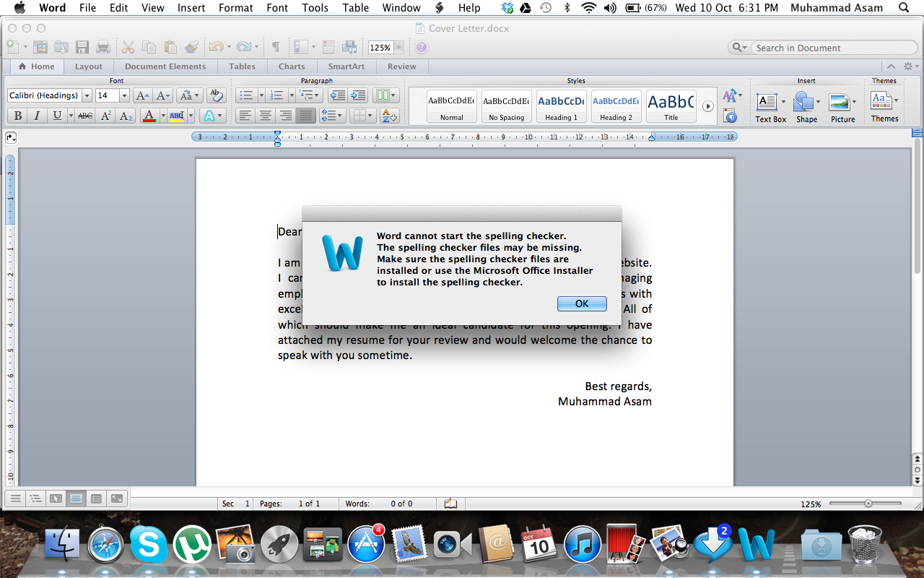Viewport: 924px width, 578px height.
Task: Open the Text Effects dropdown
Action: [x=212, y=116]
